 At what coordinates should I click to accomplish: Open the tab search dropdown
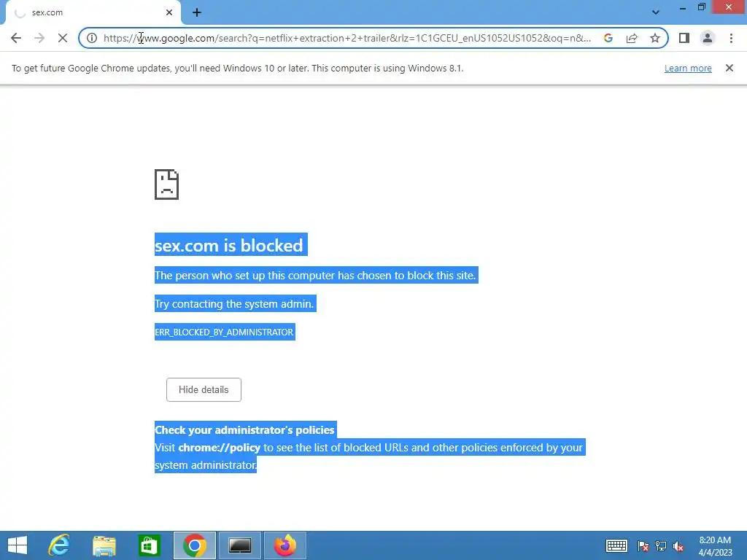[656, 12]
